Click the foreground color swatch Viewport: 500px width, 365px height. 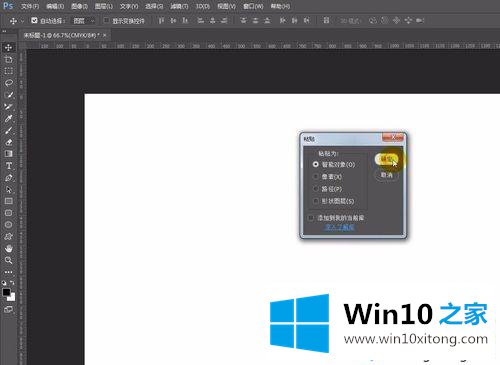[x=6, y=292]
